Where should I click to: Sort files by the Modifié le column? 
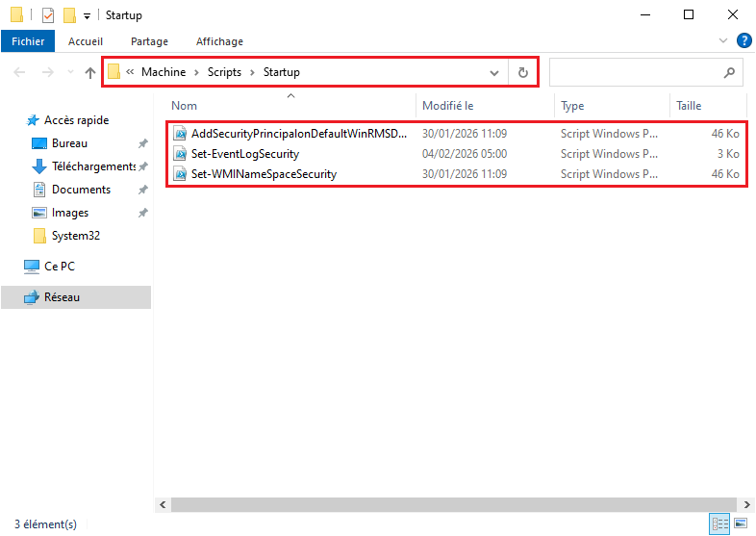[x=448, y=106]
